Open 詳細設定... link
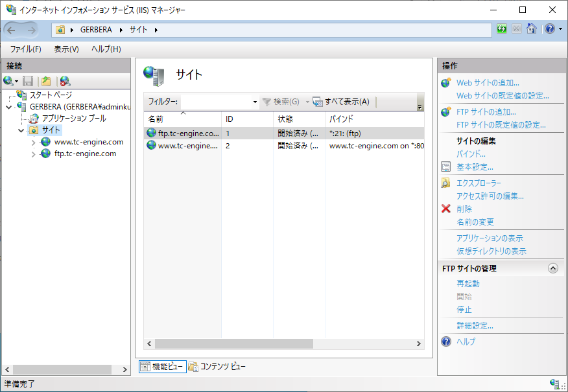 (475, 326)
